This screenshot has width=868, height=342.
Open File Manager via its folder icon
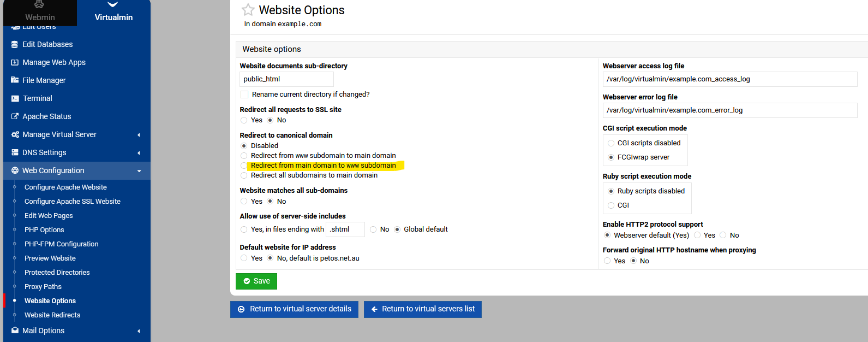tap(15, 80)
